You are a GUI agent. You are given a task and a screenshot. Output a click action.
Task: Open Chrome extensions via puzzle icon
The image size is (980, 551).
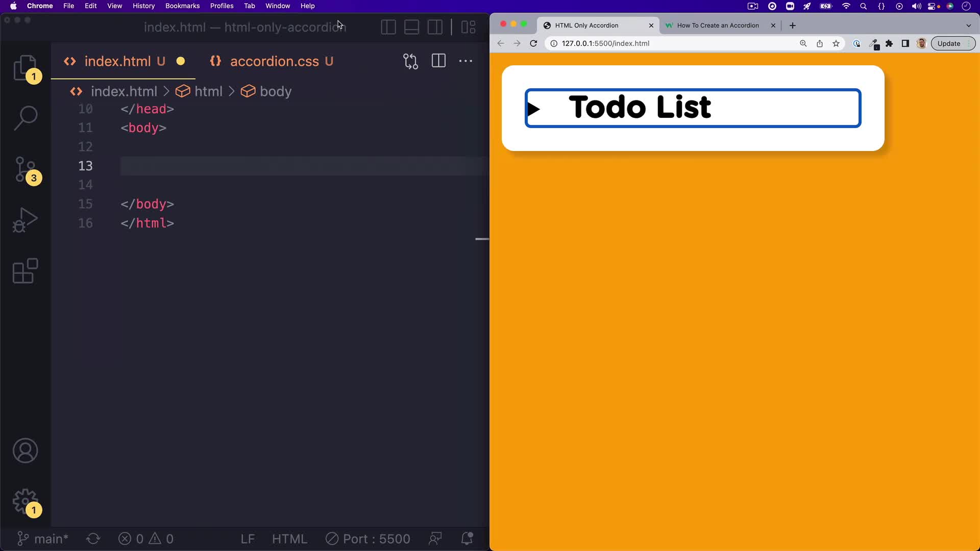click(x=890, y=43)
